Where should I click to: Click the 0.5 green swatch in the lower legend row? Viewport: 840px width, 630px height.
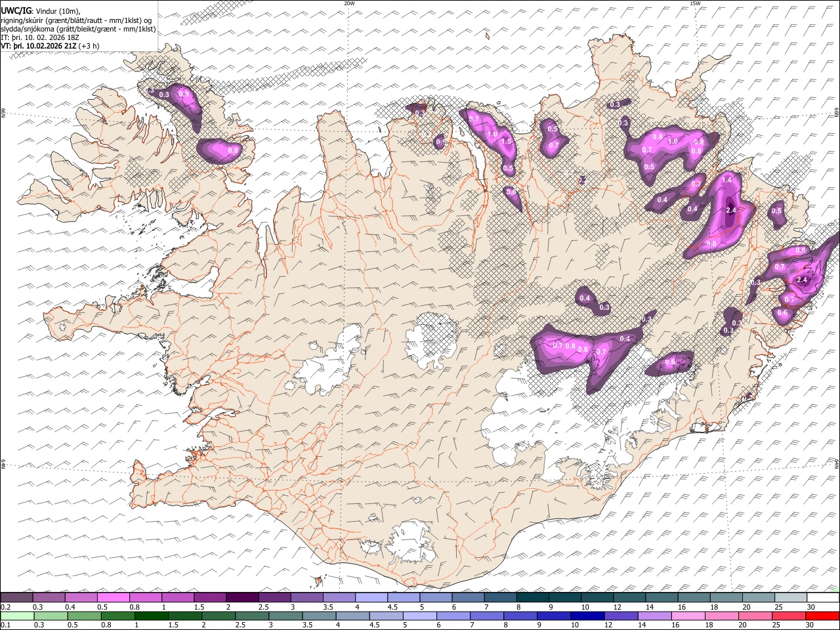[x=84, y=616]
